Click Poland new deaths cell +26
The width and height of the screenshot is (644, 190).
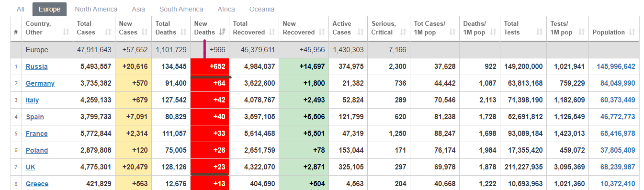tap(210, 150)
